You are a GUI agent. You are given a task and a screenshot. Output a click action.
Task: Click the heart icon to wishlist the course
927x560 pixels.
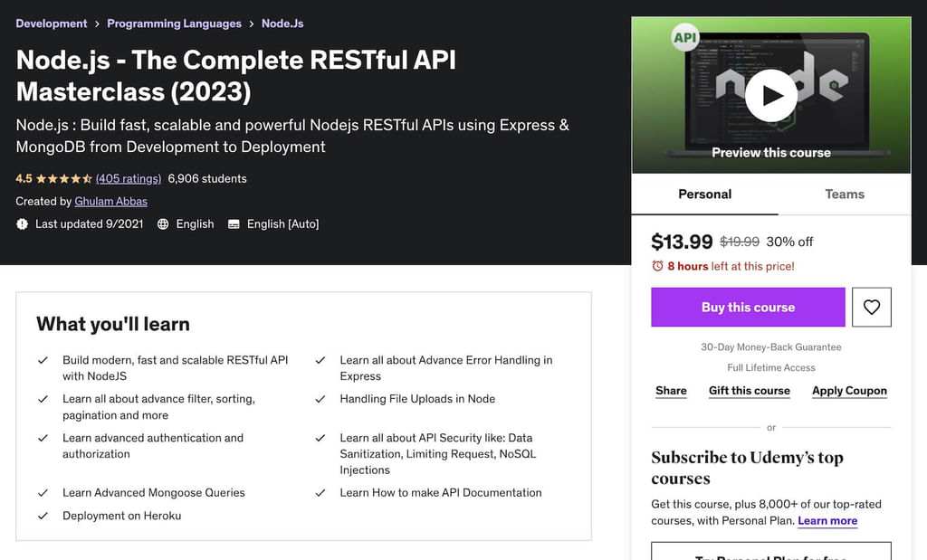click(x=871, y=307)
